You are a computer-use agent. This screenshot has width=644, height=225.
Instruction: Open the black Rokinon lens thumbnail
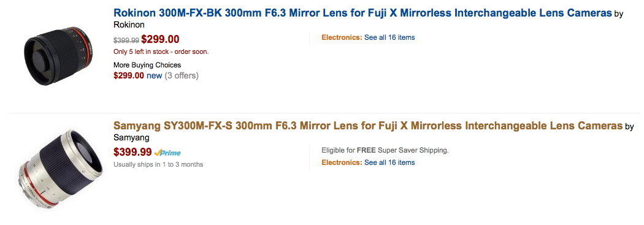coord(58,56)
